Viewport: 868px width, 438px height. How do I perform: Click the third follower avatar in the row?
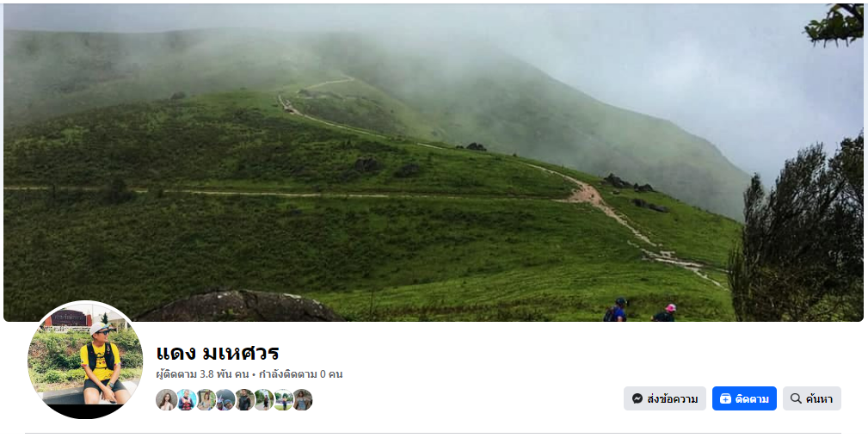pyautogui.click(x=206, y=400)
